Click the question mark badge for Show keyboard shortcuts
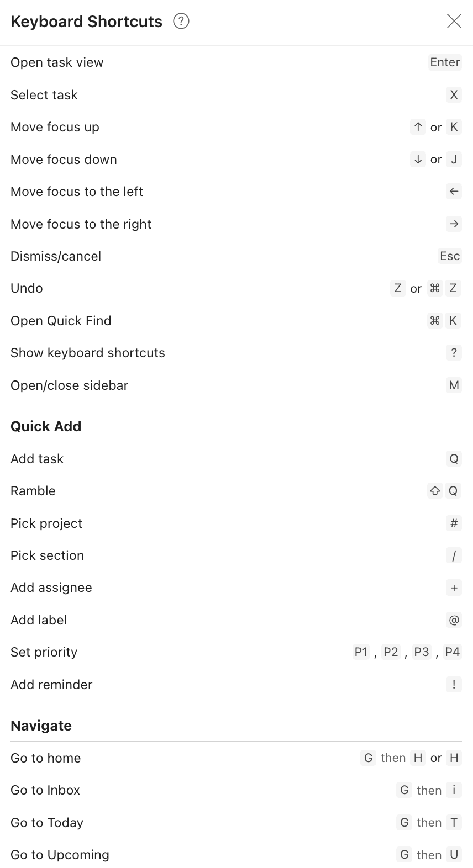The image size is (473, 868). tap(454, 352)
